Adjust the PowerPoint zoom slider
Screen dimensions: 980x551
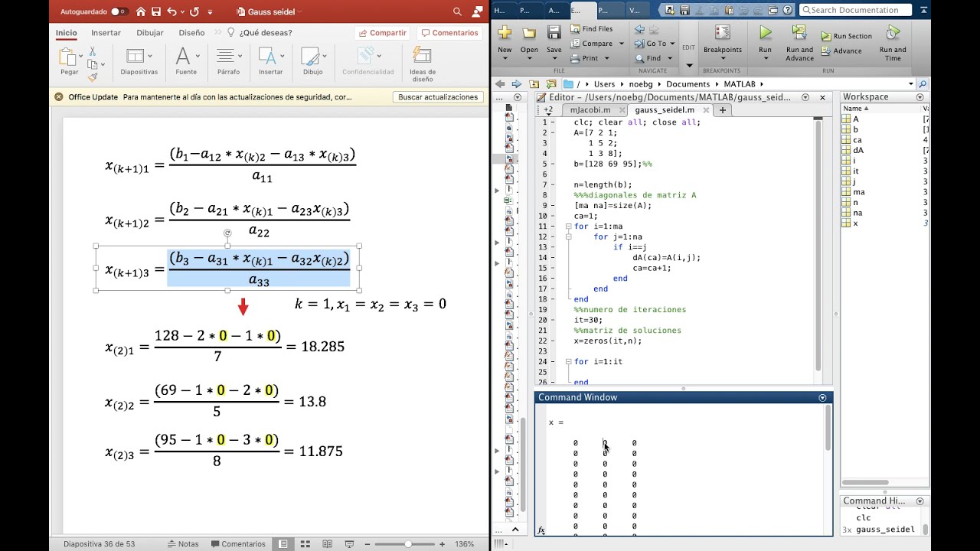click(x=409, y=544)
